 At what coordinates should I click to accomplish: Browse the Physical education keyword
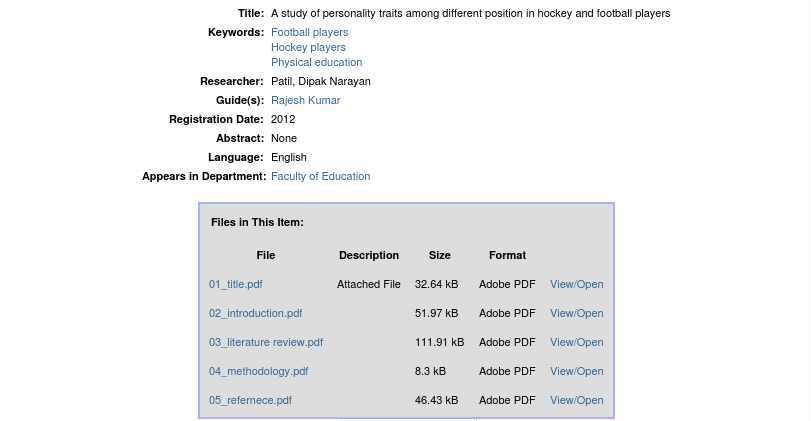tap(316, 62)
